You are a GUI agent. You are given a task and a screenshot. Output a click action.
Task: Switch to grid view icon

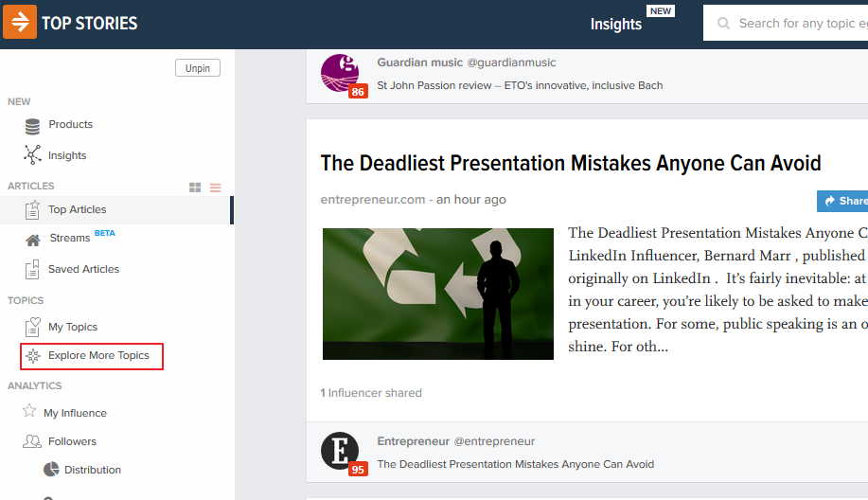(x=195, y=187)
